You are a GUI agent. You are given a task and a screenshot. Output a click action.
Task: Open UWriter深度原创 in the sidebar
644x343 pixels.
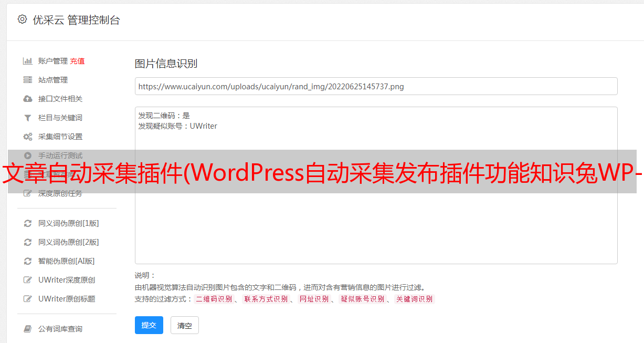click(67, 280)
